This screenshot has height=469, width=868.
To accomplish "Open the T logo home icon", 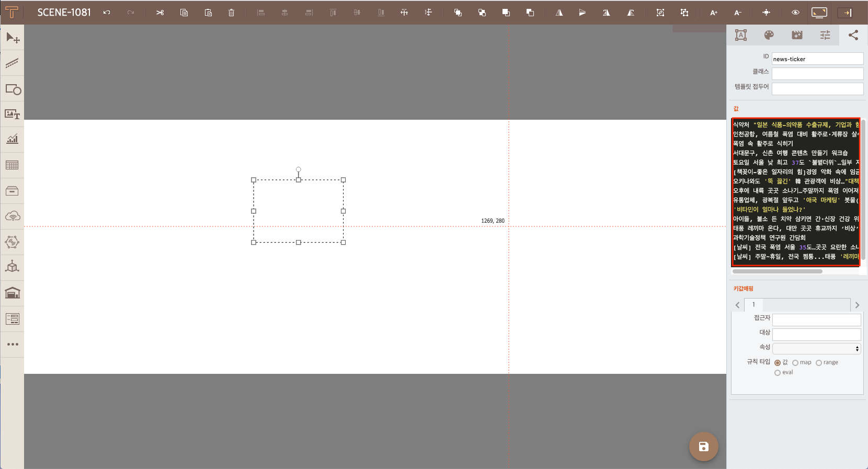I will (x=12, y=12).
